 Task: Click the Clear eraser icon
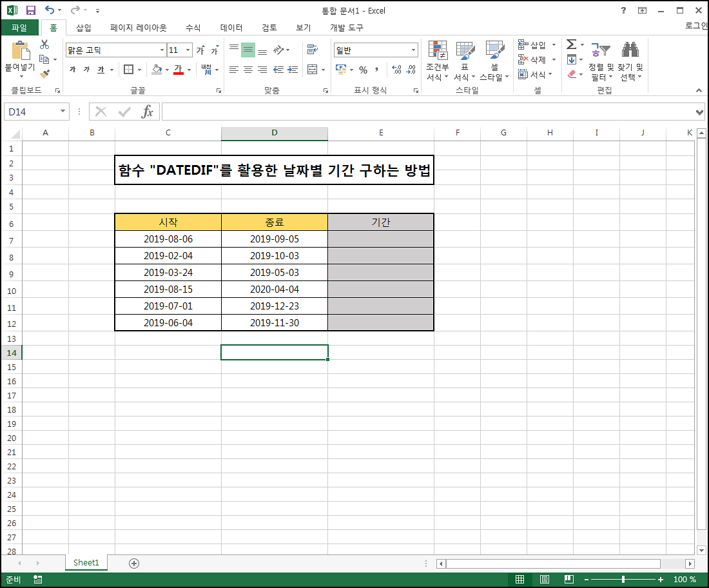point(572,73)
